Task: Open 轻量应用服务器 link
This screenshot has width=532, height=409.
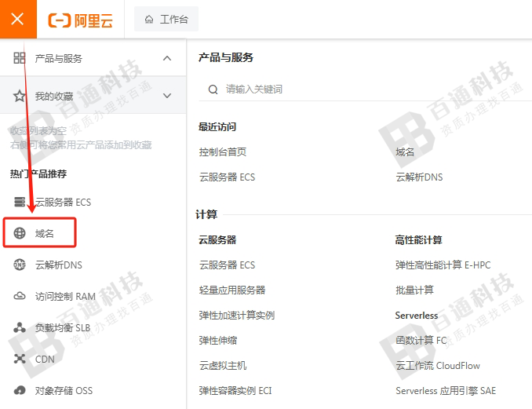Action: tap(232, 290)
